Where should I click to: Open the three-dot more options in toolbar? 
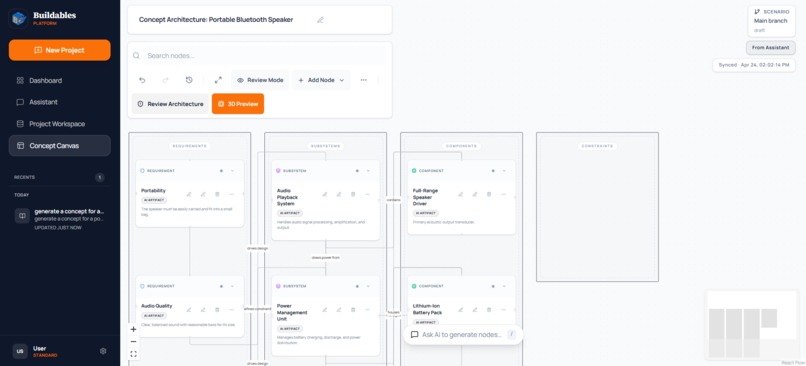(x=363, y=80)
